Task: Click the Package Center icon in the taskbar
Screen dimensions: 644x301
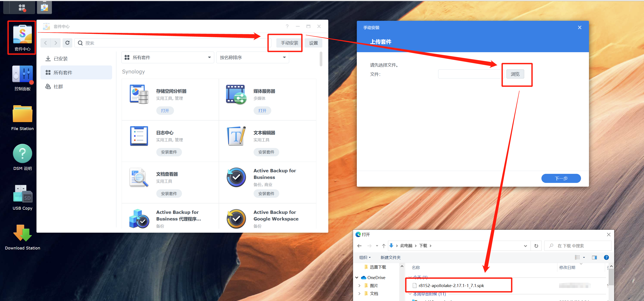Action: 44,7
